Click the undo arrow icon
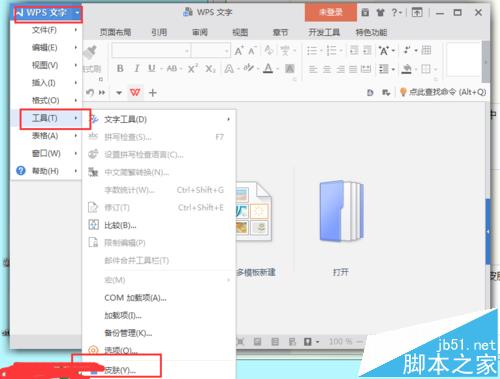Screen dimensions: 500x379 tap(90, 92)
